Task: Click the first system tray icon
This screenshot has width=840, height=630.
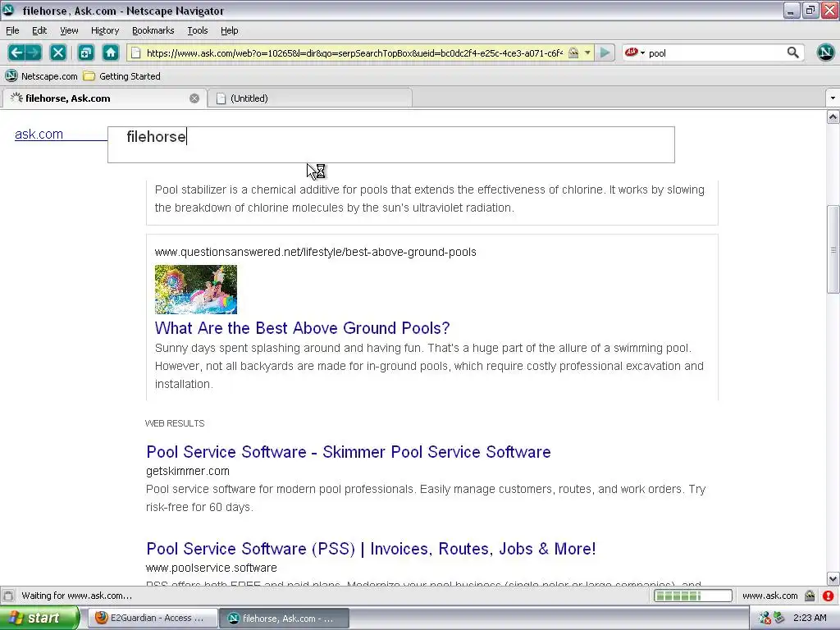Action: [x=765, y=619]
